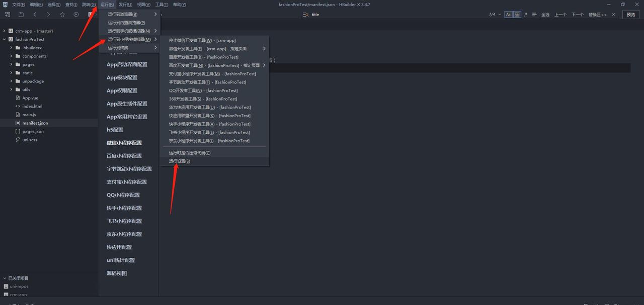The width and height of the screenshot is (644, 305).
Task: Select QQ开发者工具(N) entry
Action: 214,90
